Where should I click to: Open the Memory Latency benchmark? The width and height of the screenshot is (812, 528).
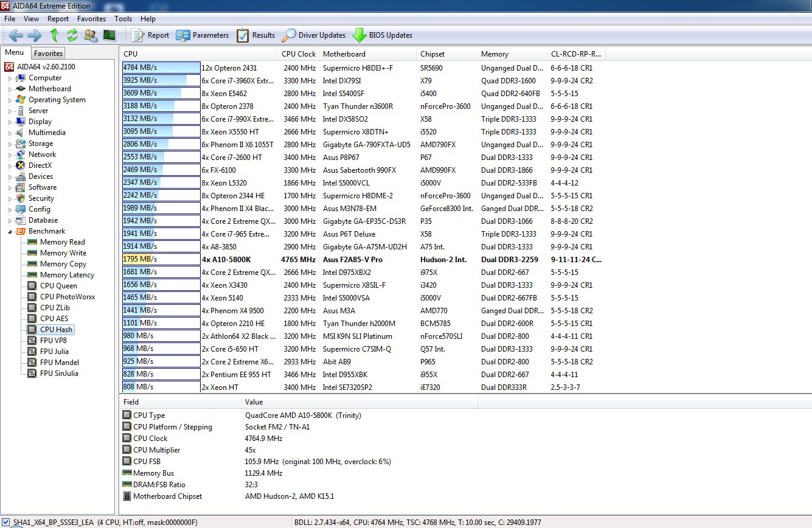point(67,275)
